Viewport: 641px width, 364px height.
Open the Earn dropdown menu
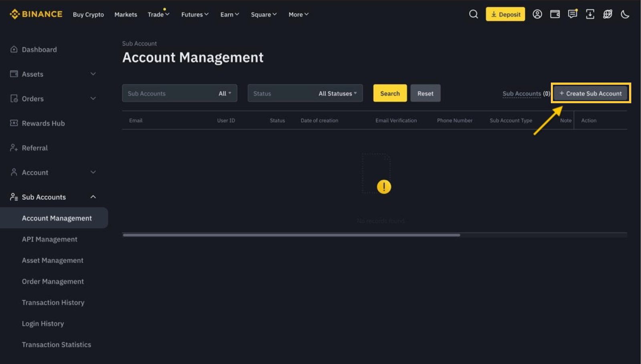click(230, 14)
